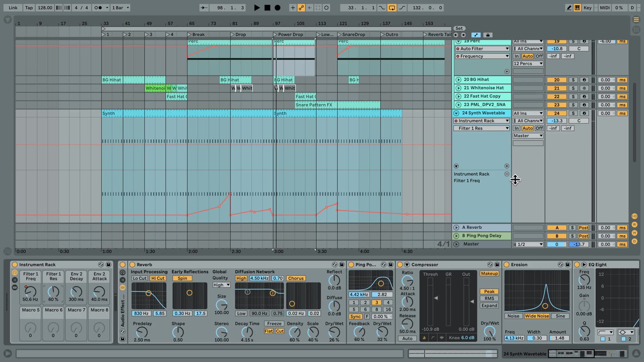Toggle Auto filter on 19 Perc track
The height and width of the screenshot is (362, 644).
(458, 48)
